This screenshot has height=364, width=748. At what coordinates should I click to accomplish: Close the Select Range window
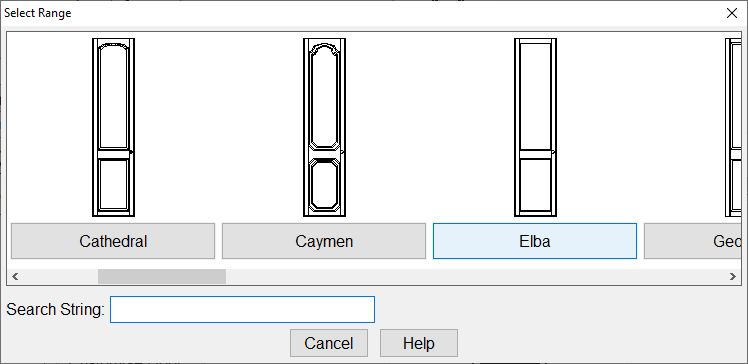(x=732, y=13)
